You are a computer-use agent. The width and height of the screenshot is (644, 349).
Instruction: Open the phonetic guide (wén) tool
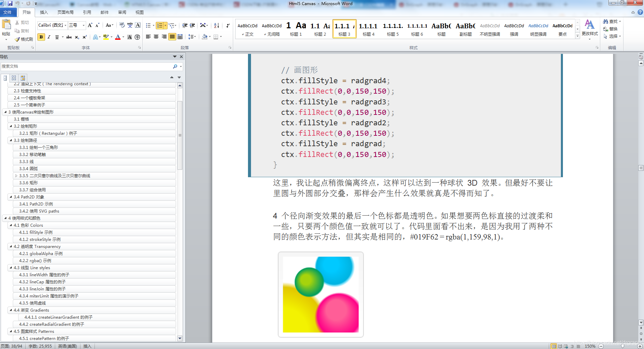point(130,25)
